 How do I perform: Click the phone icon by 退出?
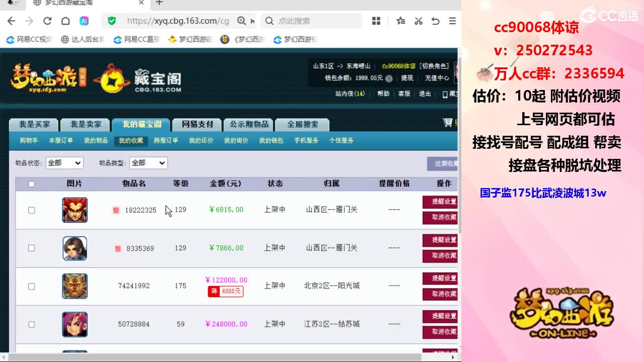pos(445,94)
